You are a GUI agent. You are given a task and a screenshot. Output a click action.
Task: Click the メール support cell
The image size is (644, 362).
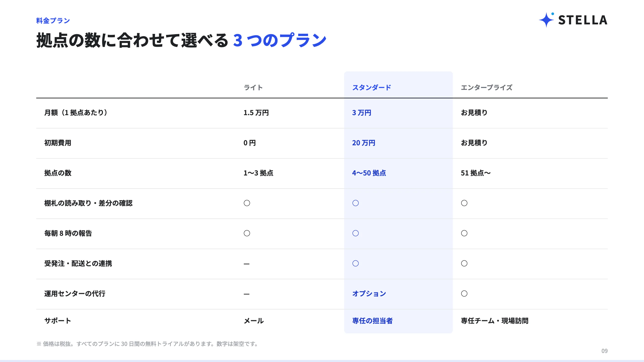254,321
